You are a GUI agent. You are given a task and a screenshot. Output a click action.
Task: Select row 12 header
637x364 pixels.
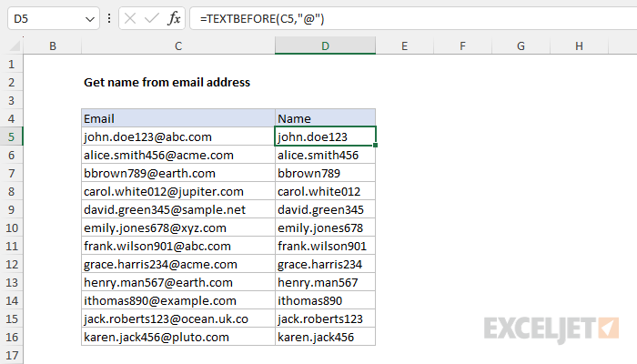coord(11,264)
